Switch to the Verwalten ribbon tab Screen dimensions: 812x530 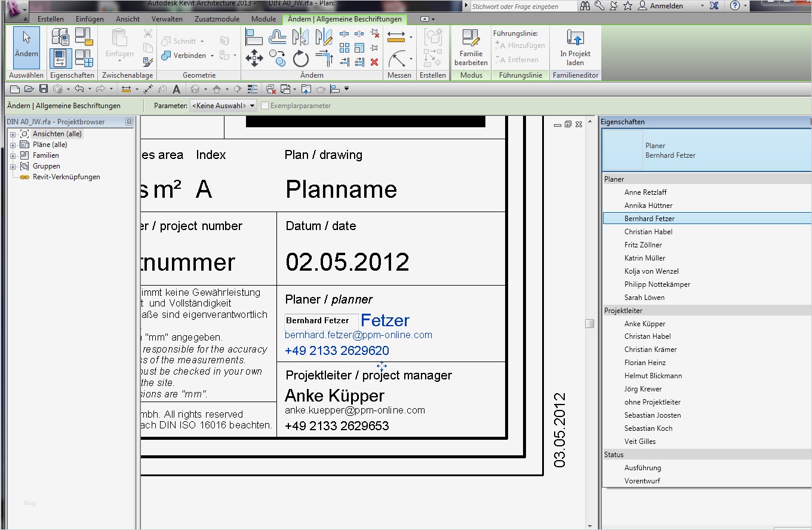pos(167,19)
